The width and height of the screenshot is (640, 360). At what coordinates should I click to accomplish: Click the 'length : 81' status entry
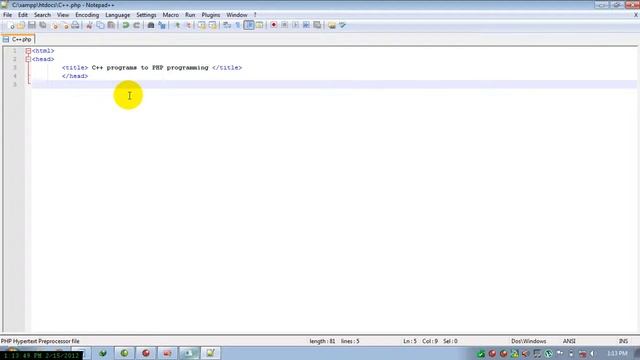pos(322,341)
